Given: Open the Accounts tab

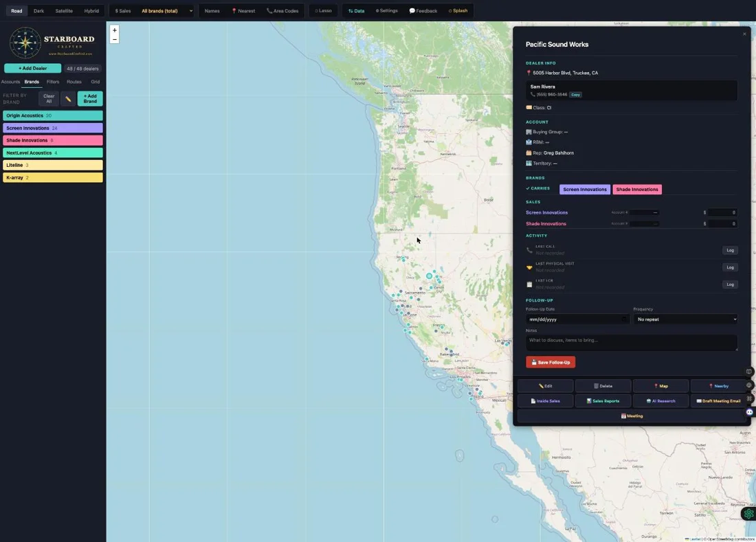Looking at the screenshot, I should [10, 82].
